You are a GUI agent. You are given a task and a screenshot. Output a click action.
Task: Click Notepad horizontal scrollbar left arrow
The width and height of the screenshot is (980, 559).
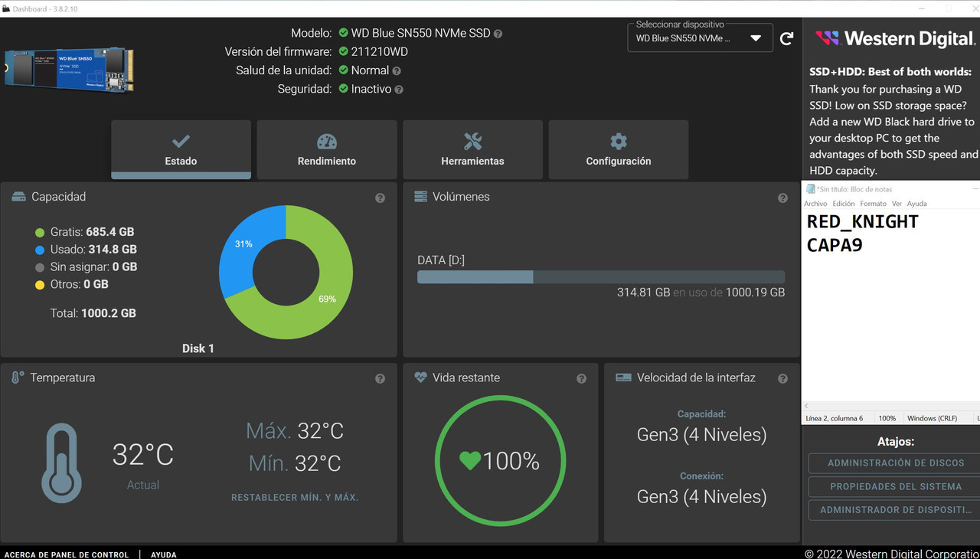tap(806, 406)
